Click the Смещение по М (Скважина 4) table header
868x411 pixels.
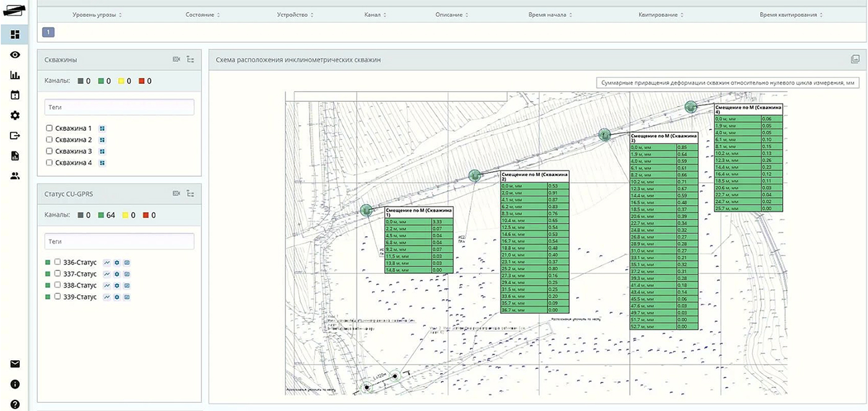click(748, 109)
